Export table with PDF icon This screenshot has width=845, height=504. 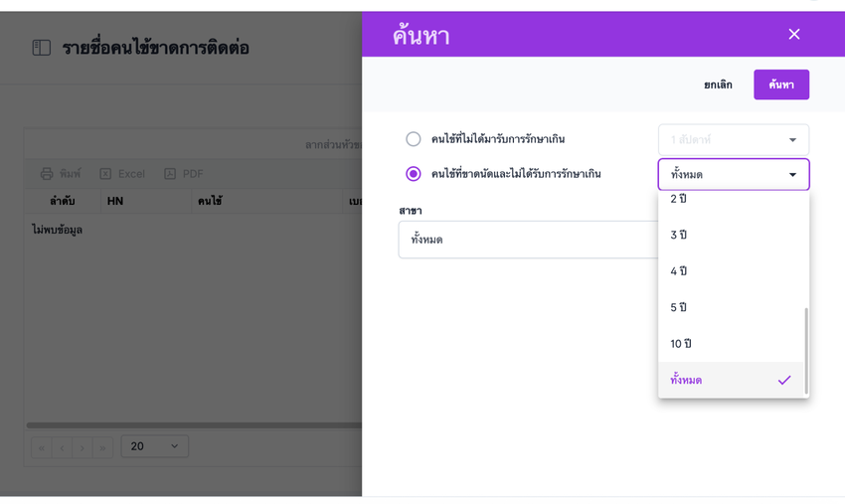pyautogui.click(x=170, y=174)
